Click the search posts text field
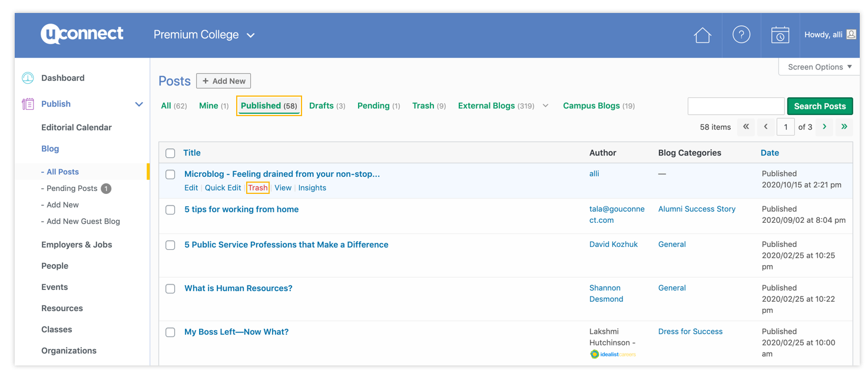This screenshot has height=379, width=868. [736, 106]
